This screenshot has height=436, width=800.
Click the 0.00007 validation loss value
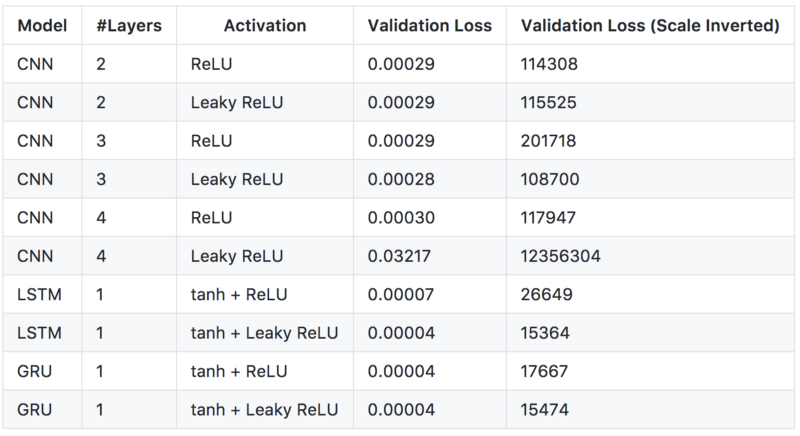point(401,295)
